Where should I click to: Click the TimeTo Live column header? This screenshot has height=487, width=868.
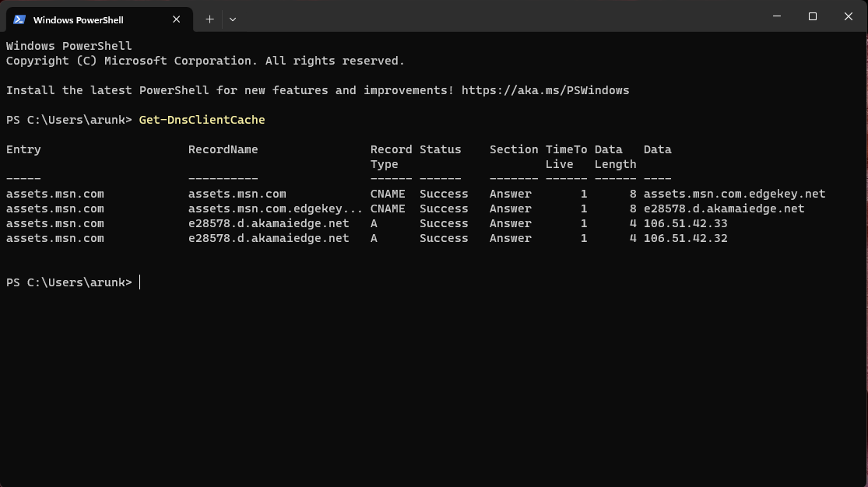[x=566, y=156]
